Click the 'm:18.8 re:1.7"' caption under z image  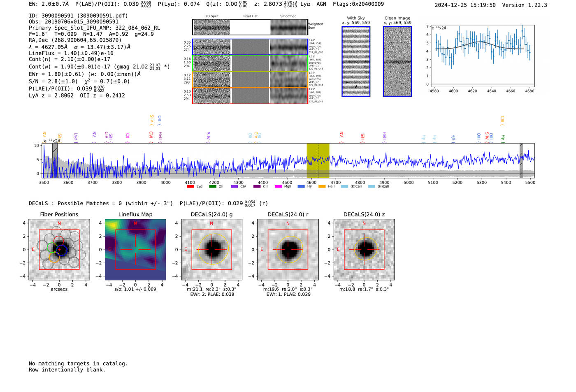(364, 289)
